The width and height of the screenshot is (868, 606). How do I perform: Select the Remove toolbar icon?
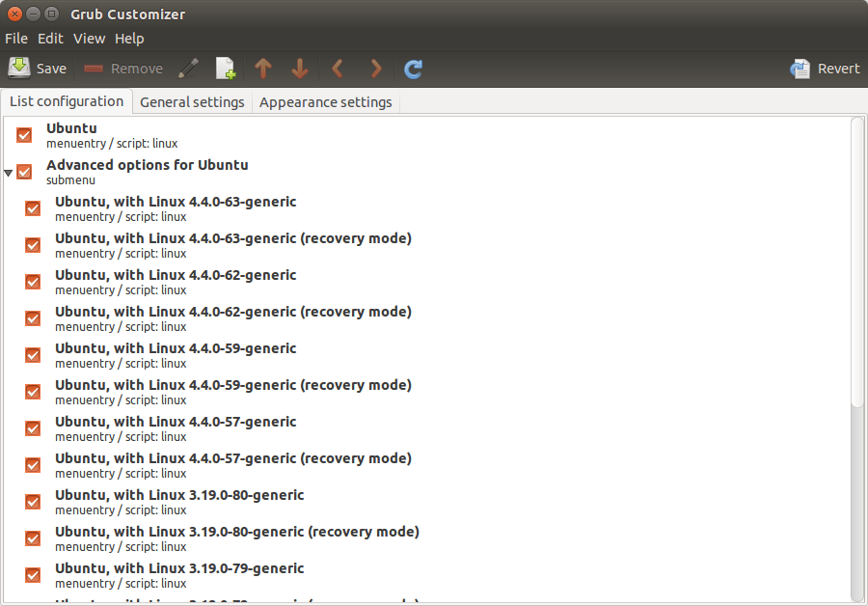(x=93, y=68)
